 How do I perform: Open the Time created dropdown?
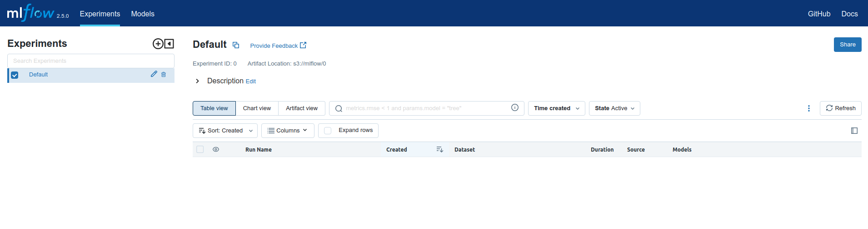(x=557, y=108)
